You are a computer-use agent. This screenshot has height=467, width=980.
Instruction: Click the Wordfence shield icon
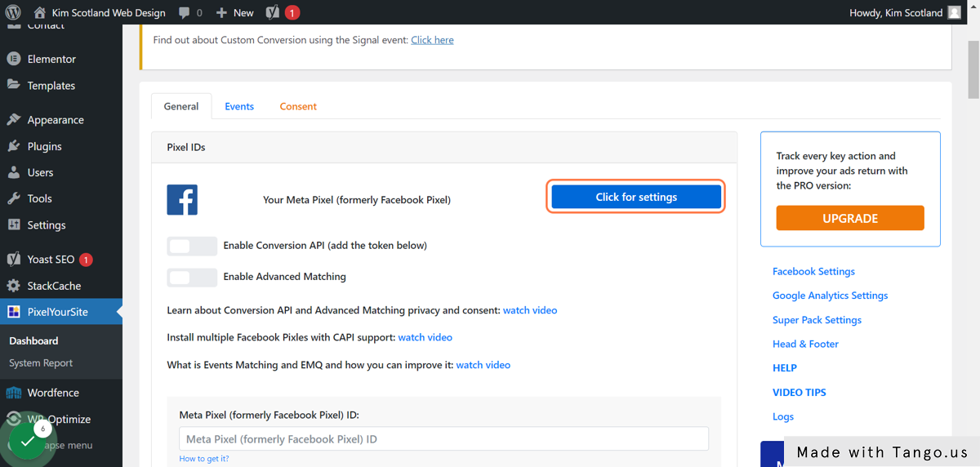(x=13, y=393)
